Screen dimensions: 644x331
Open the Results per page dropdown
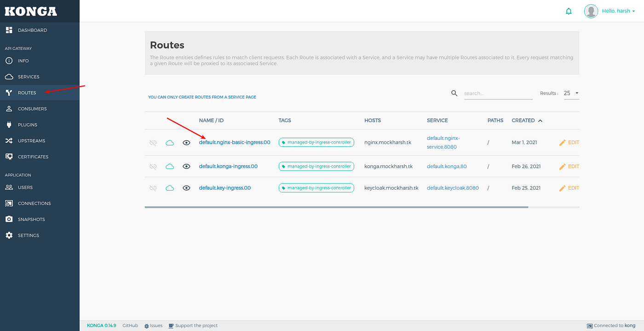coord(570,93)
